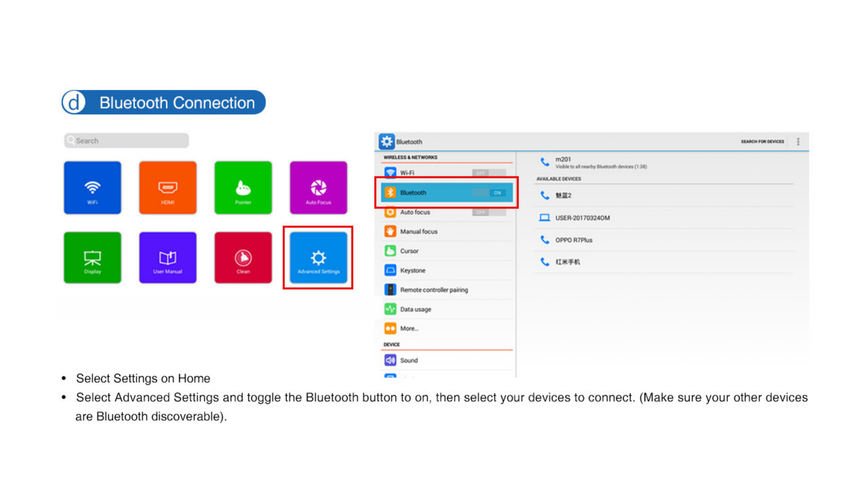Select the USER-20170324OM laptop device
Viewport: 868px width, 488px height.
coord(582,218)
